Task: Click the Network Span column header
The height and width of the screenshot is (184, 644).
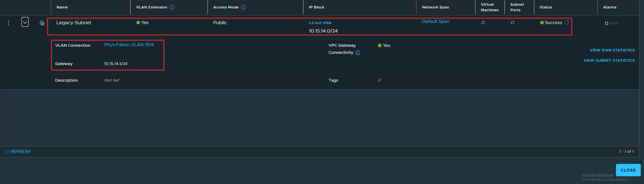Action: coord(435,7)
